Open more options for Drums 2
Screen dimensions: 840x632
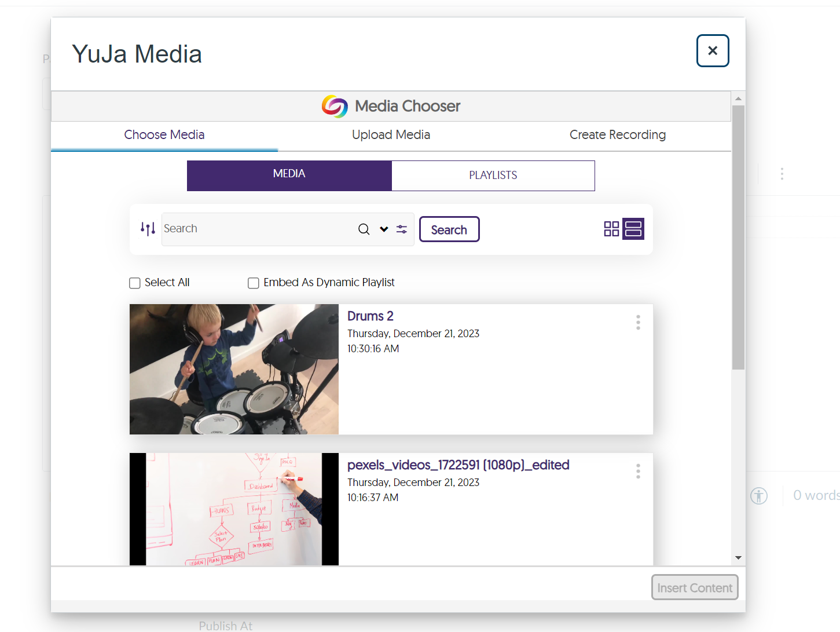638,322
